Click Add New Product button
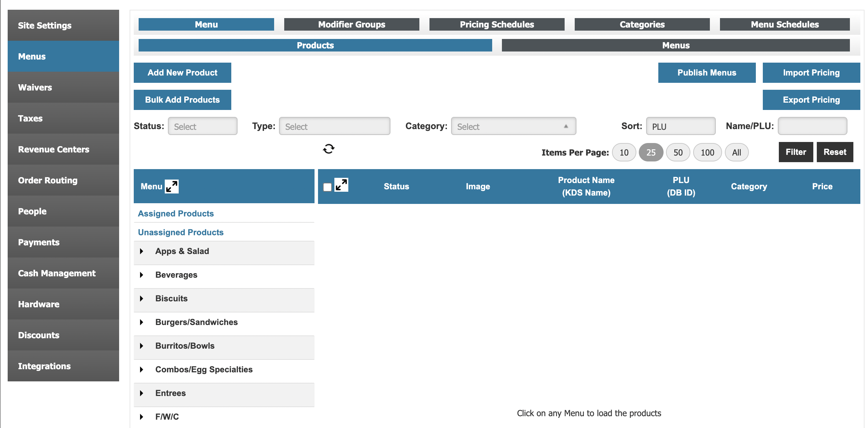Screen dimensions: 868x428 (x=182, y=73)
